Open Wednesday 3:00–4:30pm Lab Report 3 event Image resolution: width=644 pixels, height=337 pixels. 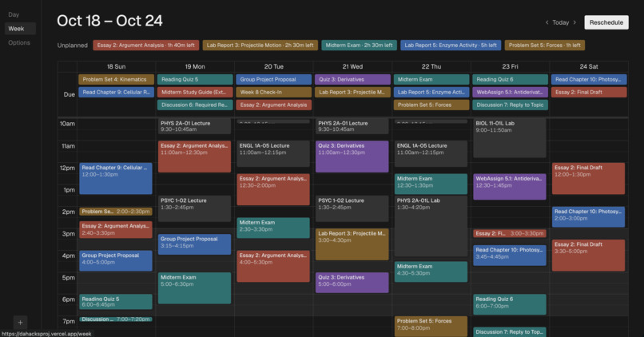(x=352, y=244)
